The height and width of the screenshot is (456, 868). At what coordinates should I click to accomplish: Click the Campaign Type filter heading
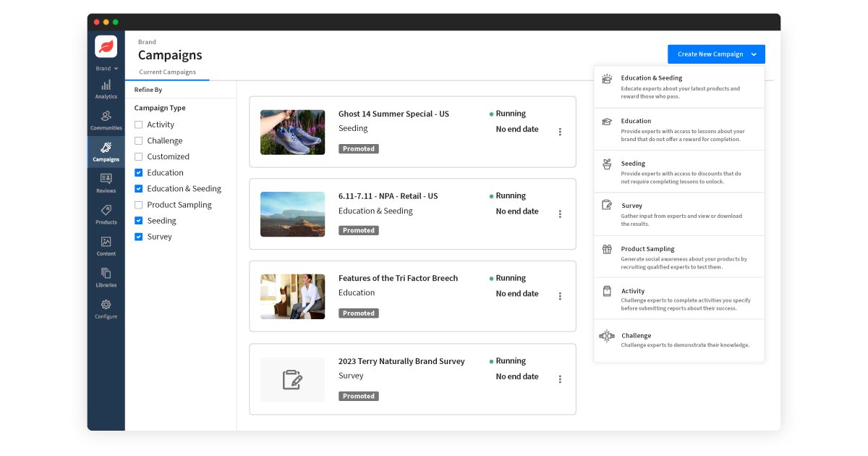point(160,108)
